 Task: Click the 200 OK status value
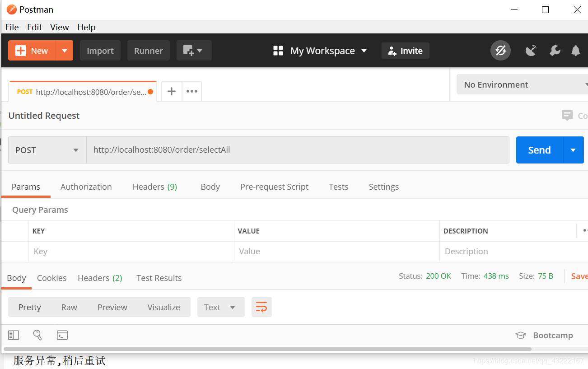tap(438, 276)
